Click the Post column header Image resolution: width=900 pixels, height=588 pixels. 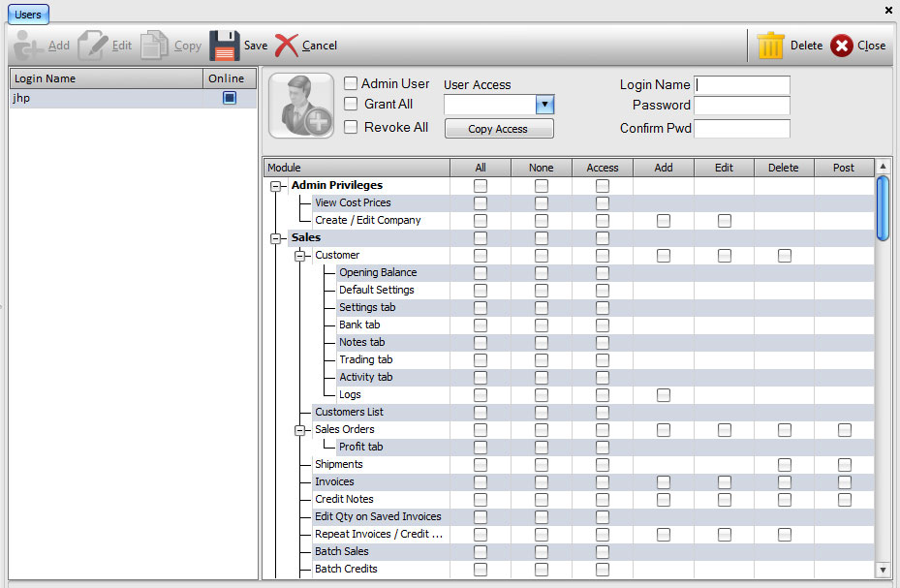844,168
